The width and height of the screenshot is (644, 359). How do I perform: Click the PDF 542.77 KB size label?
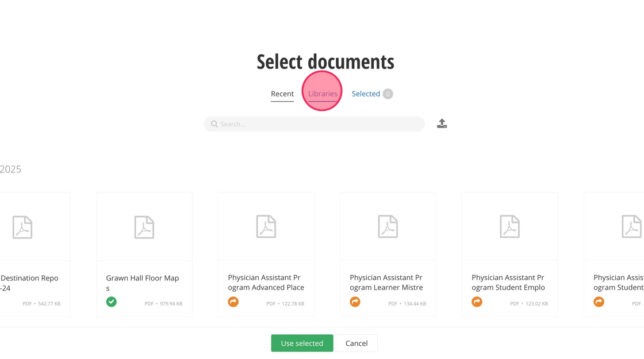pyautogui.click(x=41, y=304)
